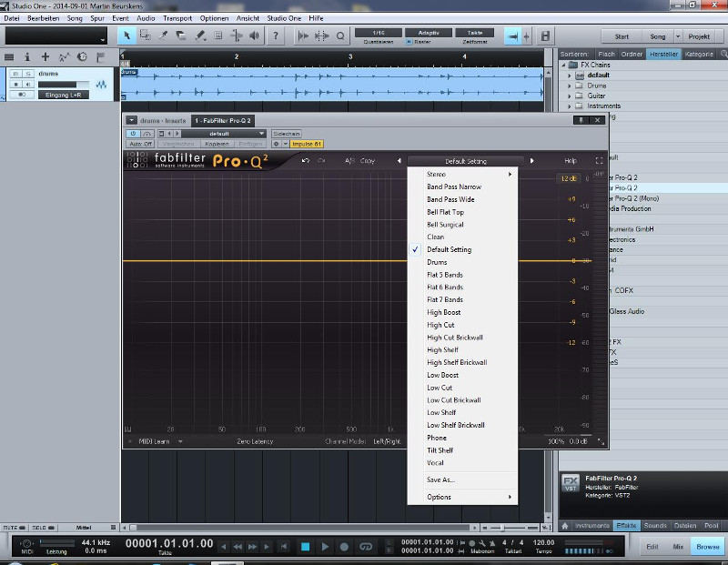
Task: Start recording in transport
Action: coord(344,547)
